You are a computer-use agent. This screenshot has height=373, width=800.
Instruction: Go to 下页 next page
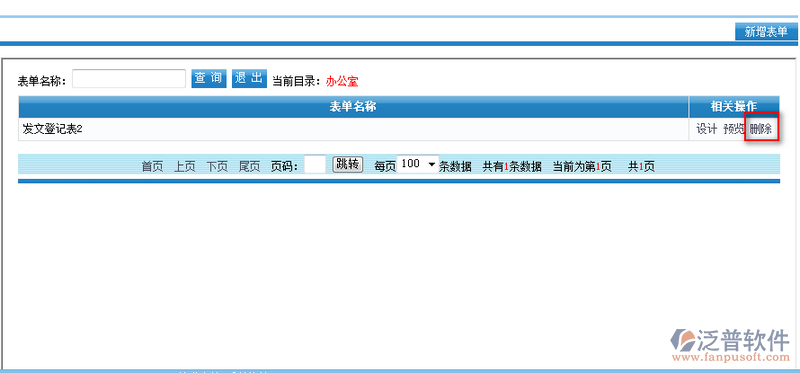pyautogui.click(x=217, y=166)
